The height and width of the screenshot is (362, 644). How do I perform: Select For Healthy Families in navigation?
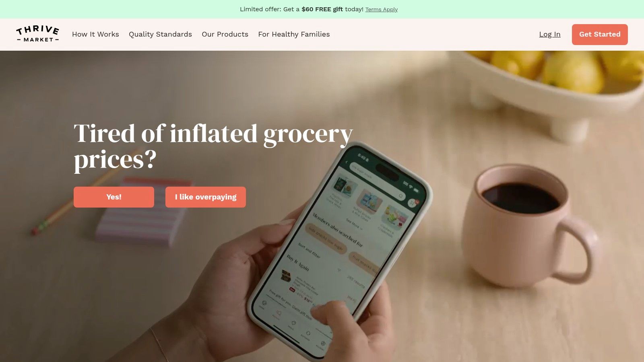coord(294,34)
